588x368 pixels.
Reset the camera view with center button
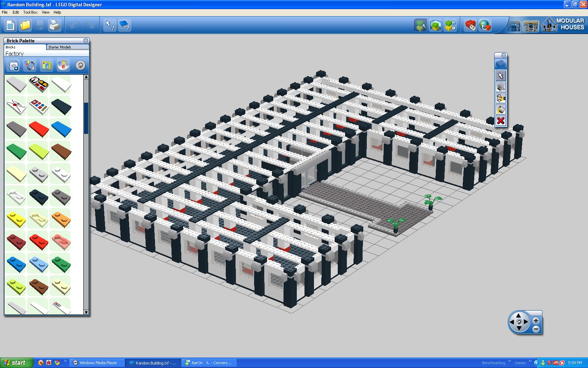coord(519,322)
